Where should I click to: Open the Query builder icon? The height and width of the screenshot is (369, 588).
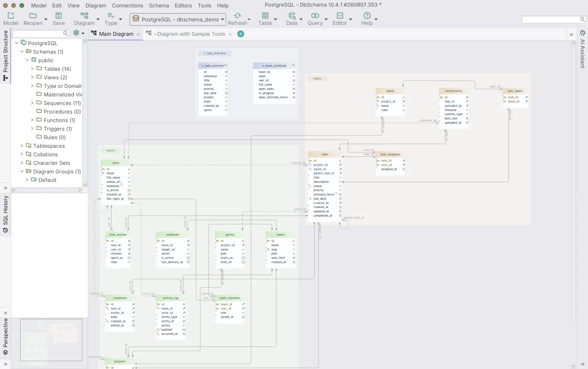tap(315, 16)
